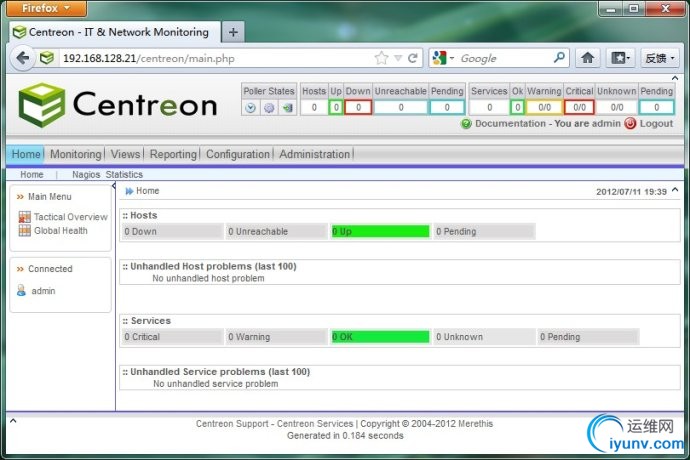Screen dimensions: 690x460
Task: Collapse content with chevron beside date
Action: click(675, 190)
